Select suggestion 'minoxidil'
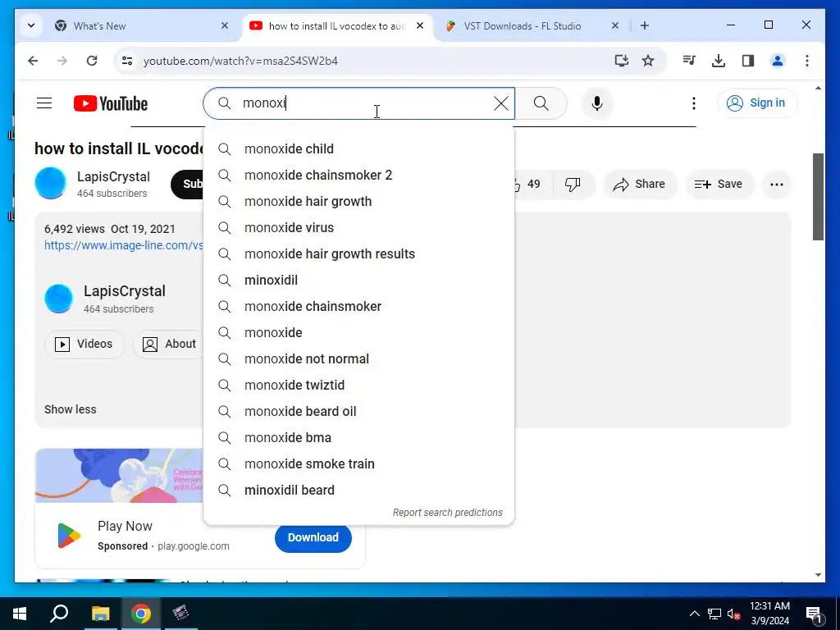The height and width of the screenshot is (630, 840). (359, 281)
